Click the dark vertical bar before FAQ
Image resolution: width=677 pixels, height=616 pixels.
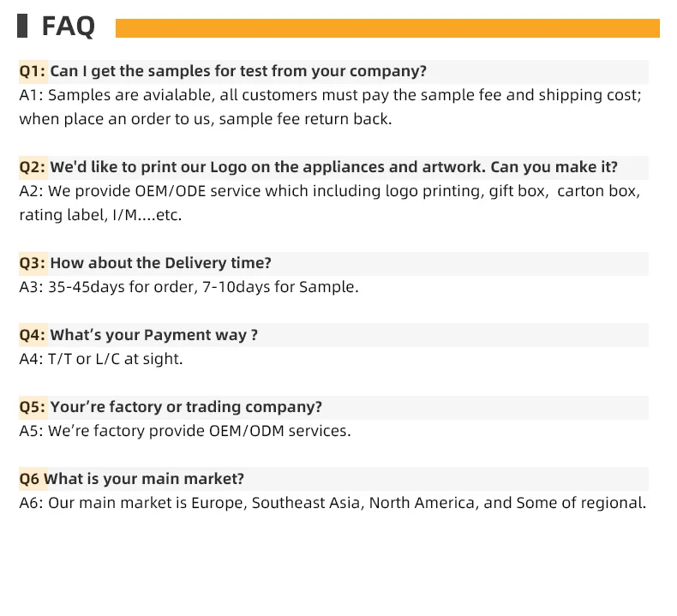tap(22, 26)
